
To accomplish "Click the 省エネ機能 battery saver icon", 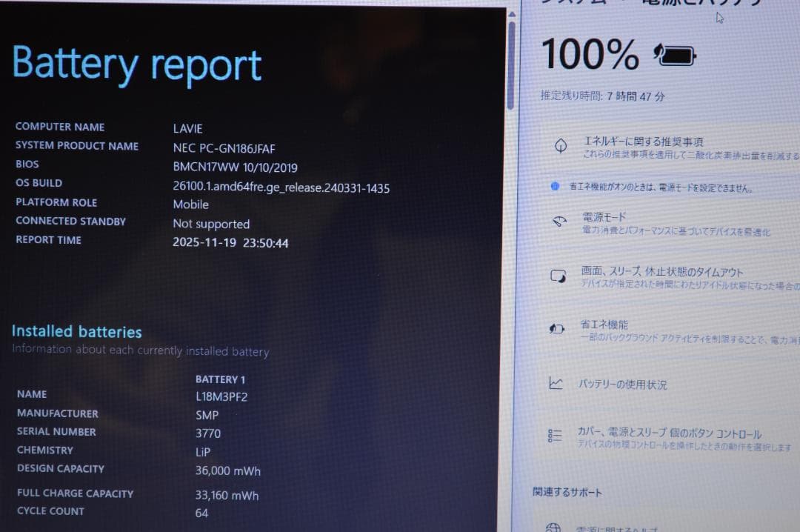I will point(556,327).
